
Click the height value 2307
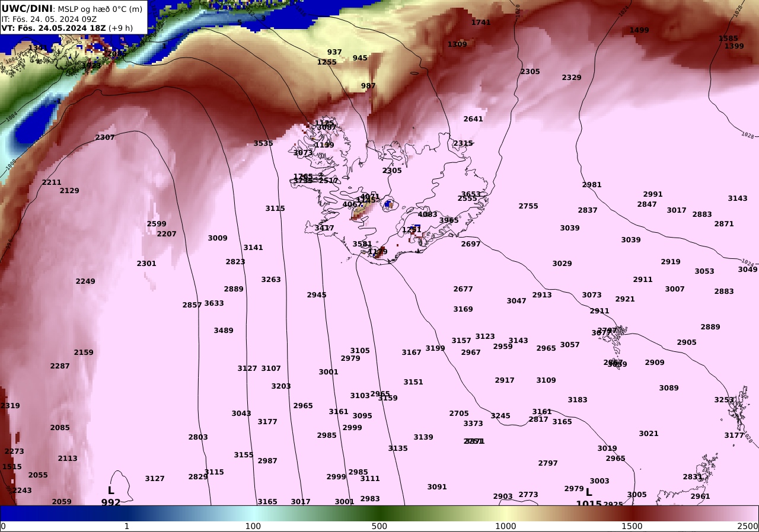[x=105, y=137]
